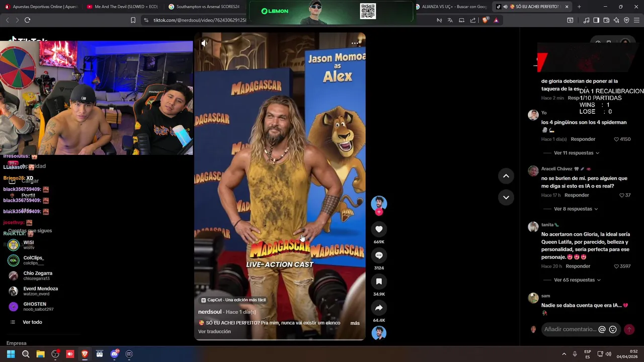644x362 pixels.
Task: Open the three-dot video options menu
Action: (355, 43)
